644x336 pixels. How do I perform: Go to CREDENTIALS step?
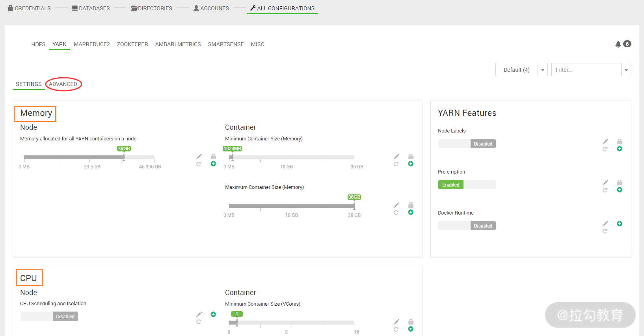(30, 8)
